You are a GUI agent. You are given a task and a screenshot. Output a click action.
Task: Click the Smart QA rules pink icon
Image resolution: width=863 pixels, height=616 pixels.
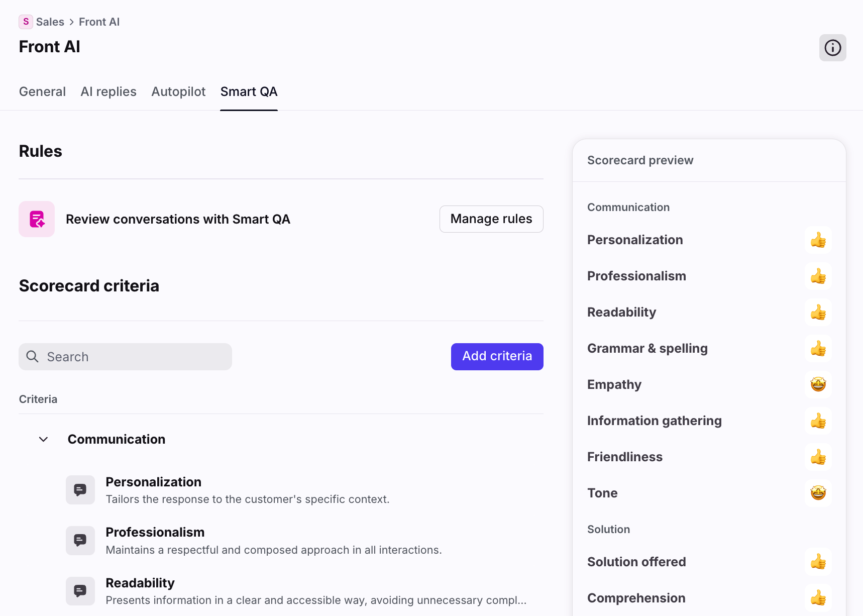[37, 219]
